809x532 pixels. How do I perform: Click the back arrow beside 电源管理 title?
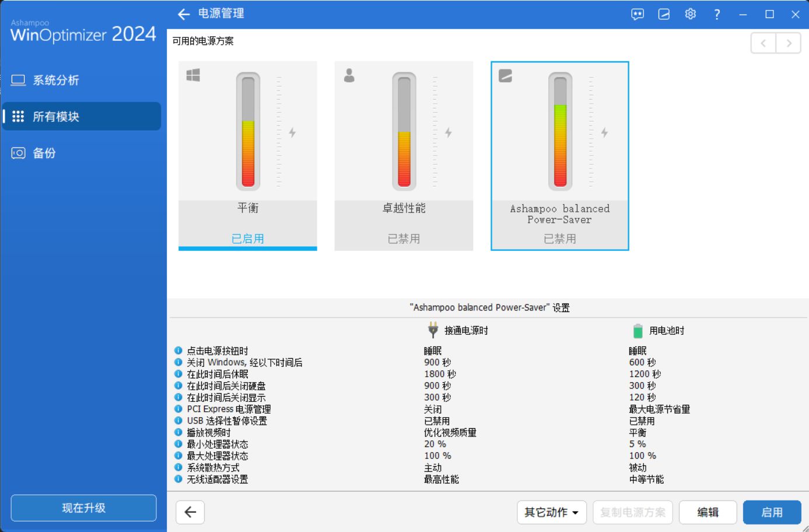tap(184, 14)
